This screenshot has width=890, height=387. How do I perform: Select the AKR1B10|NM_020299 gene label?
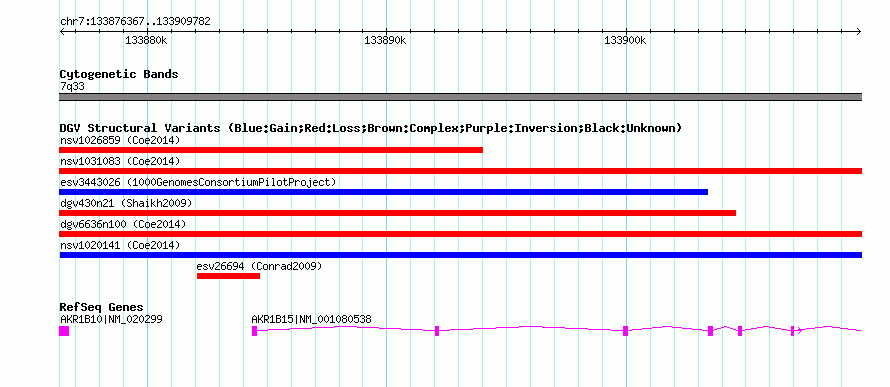(111, 319)
